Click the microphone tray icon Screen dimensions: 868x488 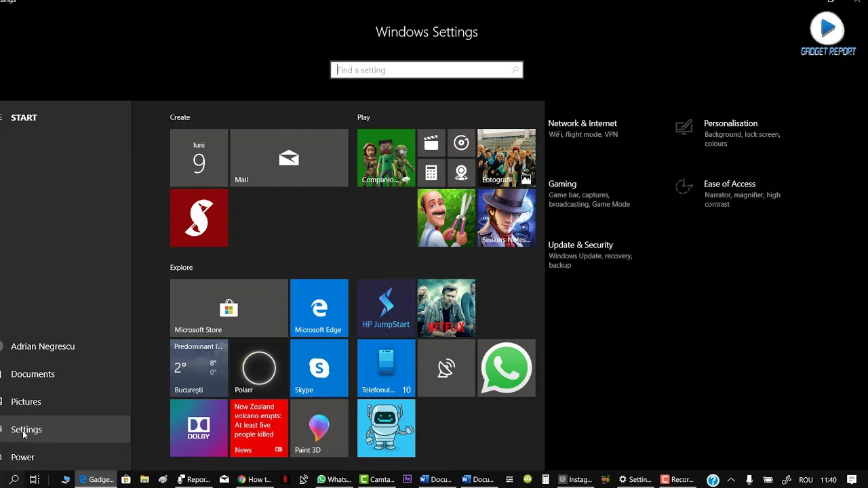749,479
